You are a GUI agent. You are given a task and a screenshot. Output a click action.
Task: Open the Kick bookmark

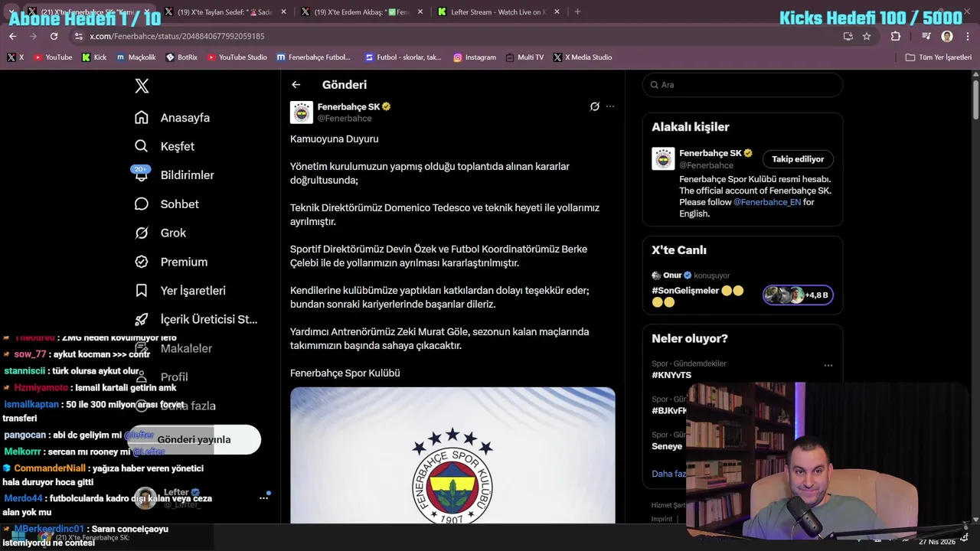tap(94, 57)
